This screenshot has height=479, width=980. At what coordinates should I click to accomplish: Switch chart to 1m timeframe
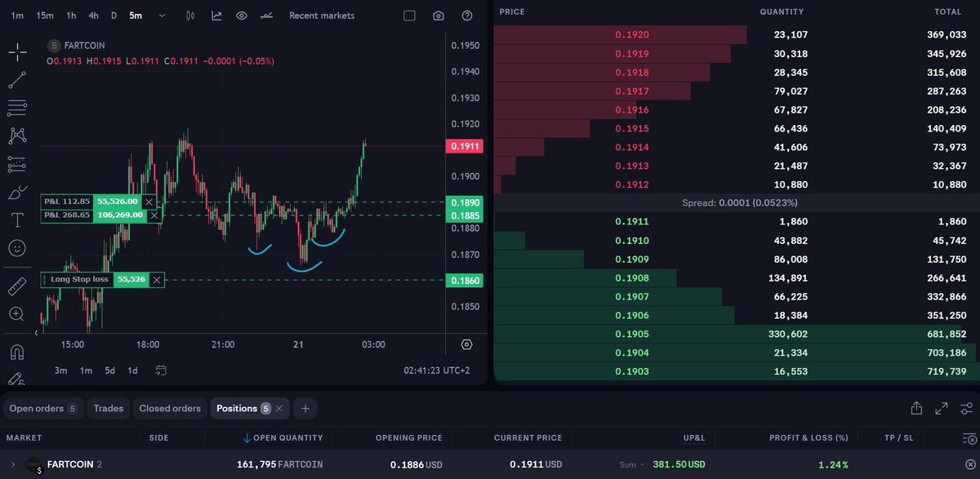coord(18,16)
